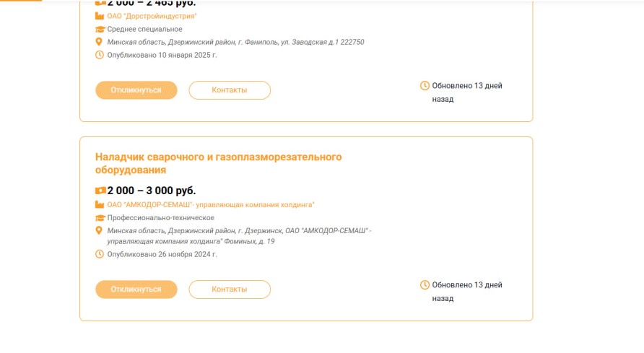644x353 pixels.
Task: Open company link ОАО "Дорстройиндустрия"
Action: pos(152,16)
